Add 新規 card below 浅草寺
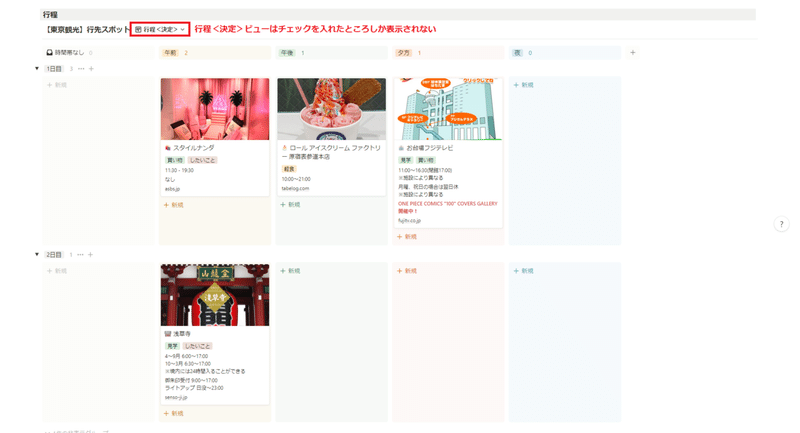The height and width of the screenshot is (433, 800). click(173, 413)
